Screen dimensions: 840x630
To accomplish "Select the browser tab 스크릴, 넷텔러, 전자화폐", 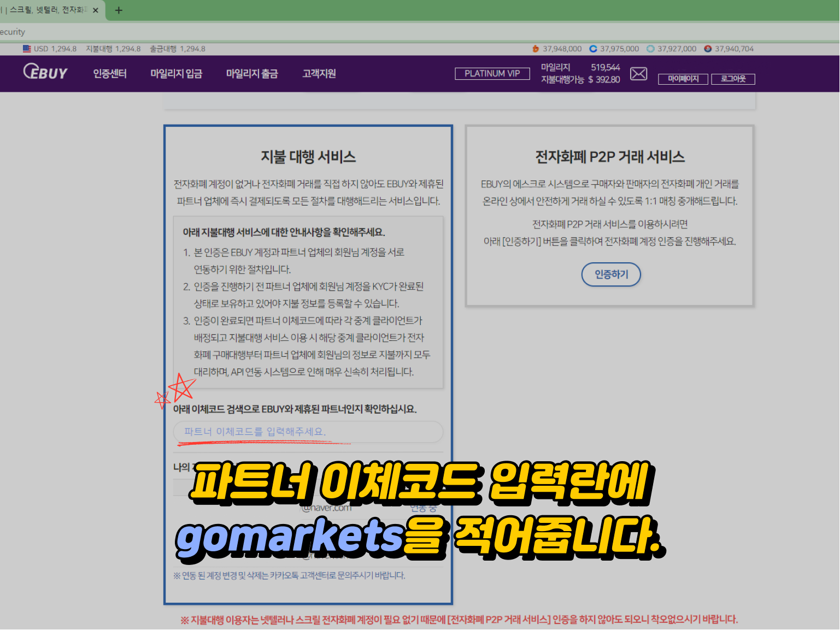I will [48, 10].
